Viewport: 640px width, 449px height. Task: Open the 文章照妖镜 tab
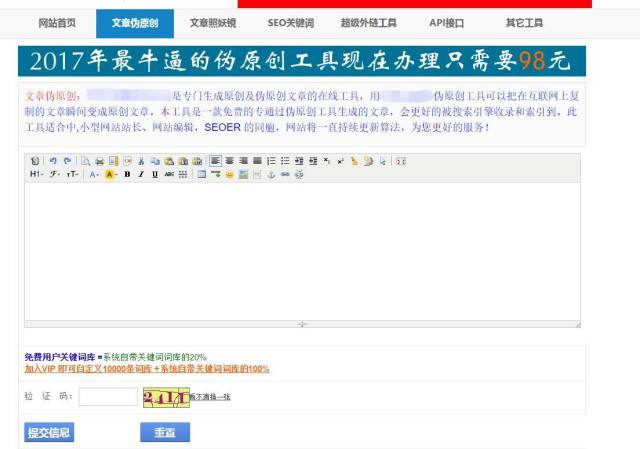pyautogui.click(x=213, y=23)
